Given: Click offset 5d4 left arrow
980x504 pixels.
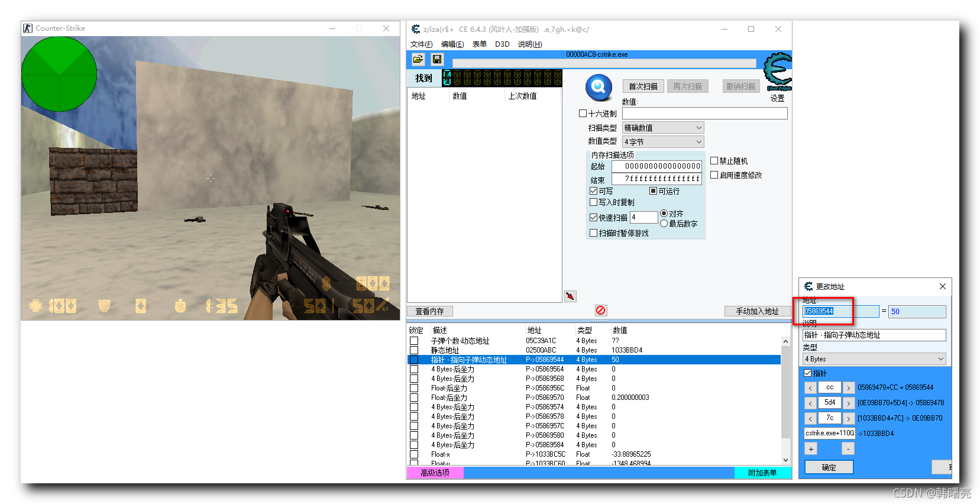Looking at the screenshot, I should pos(810,403).
